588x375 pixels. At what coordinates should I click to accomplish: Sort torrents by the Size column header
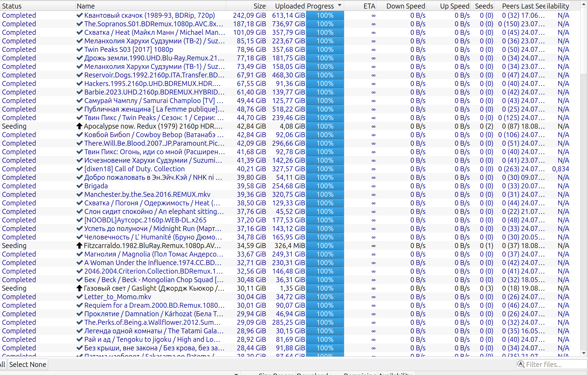(x=246, y=6)
